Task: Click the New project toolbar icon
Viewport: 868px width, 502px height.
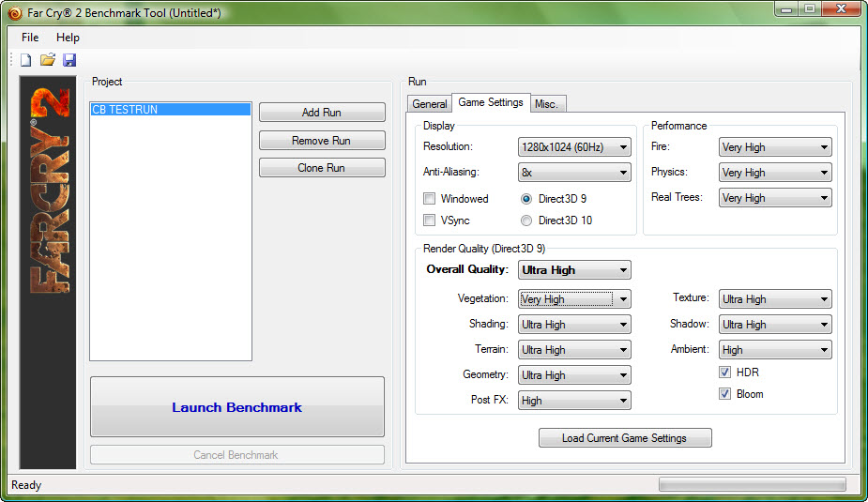Action: pyautogui.click(x=26, y=60)
